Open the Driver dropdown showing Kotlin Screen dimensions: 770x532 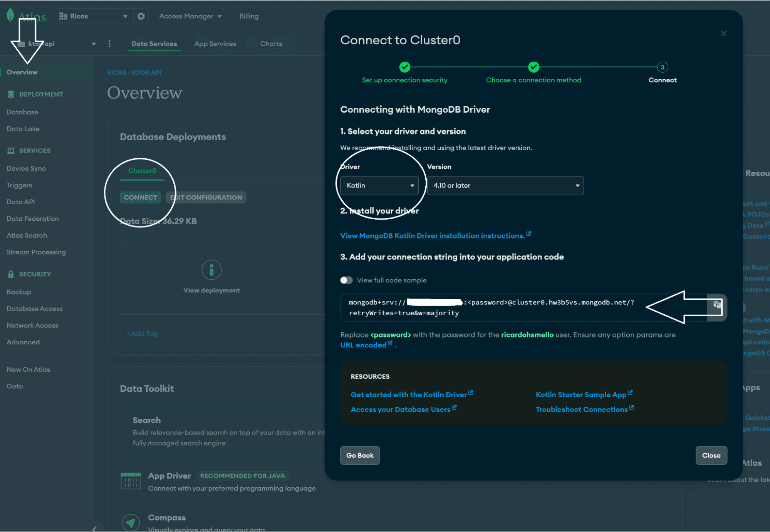(379, 185)
